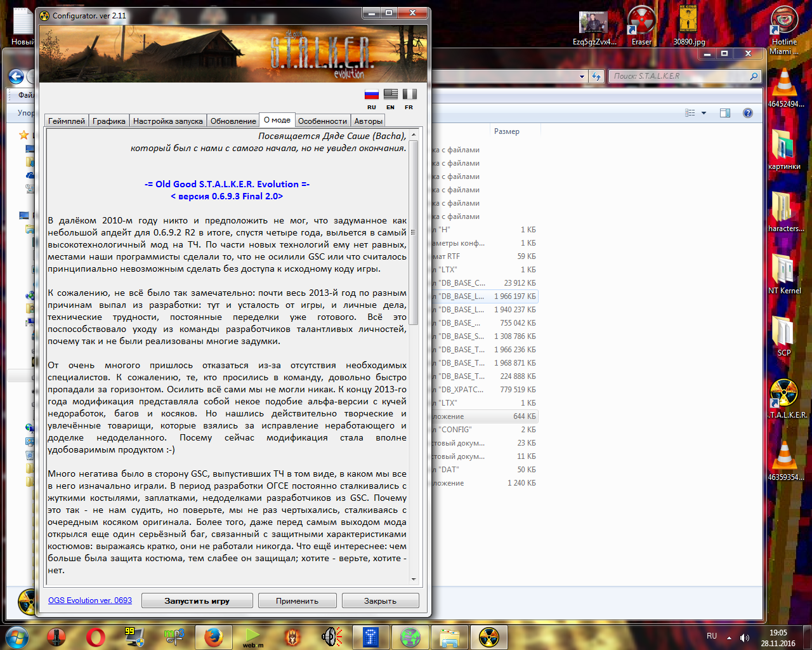
Task: Select the SCP desktop folder
Action: 784,336
